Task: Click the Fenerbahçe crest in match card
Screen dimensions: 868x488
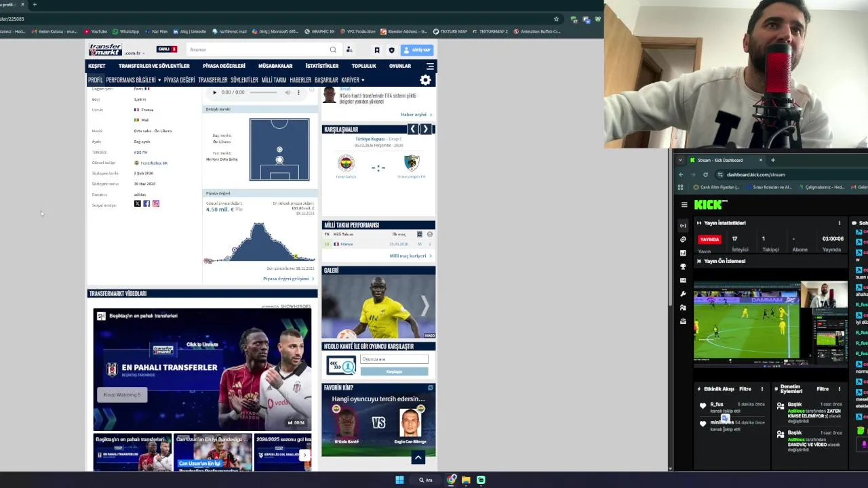Action: coord(346,163)
